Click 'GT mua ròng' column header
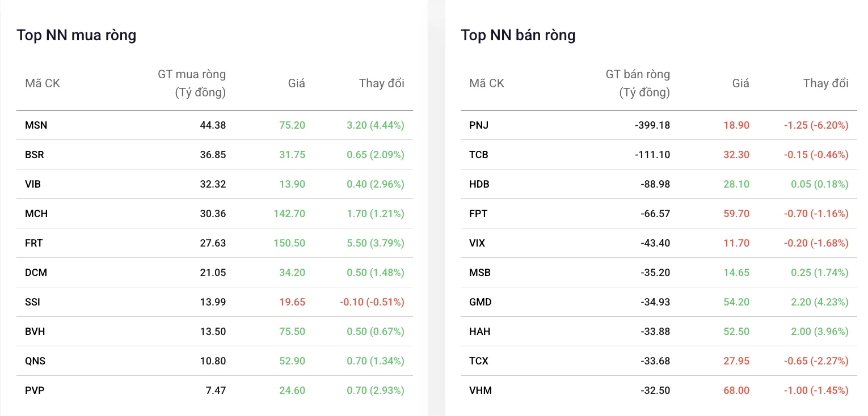This screenshot has height=416, width=868. 192,83
